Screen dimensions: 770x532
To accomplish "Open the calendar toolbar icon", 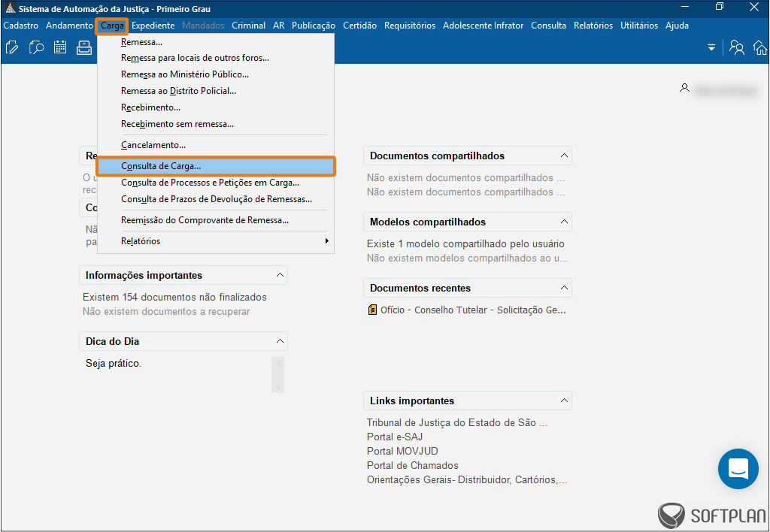I will click(x=60, y=47).
